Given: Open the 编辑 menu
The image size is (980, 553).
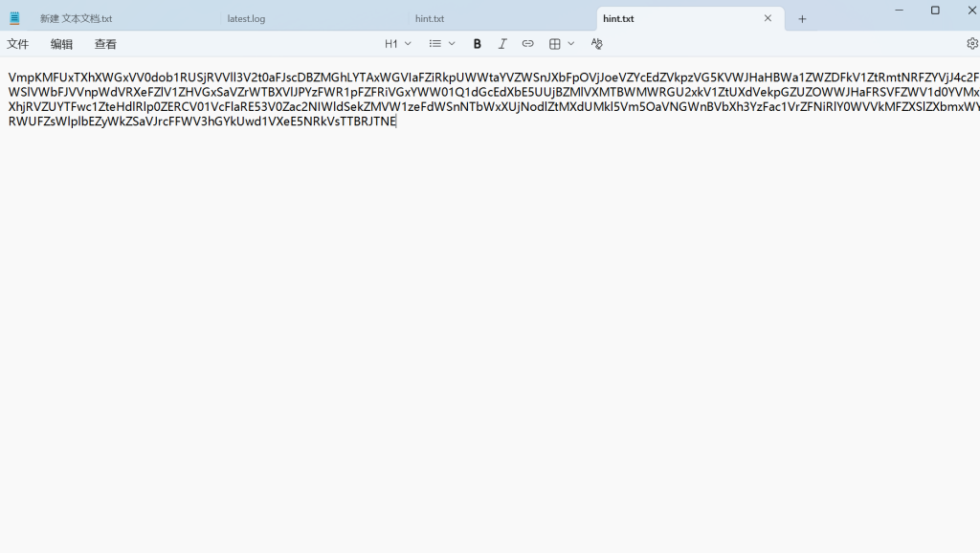Looking at the screenshot, I should (61, 44).
